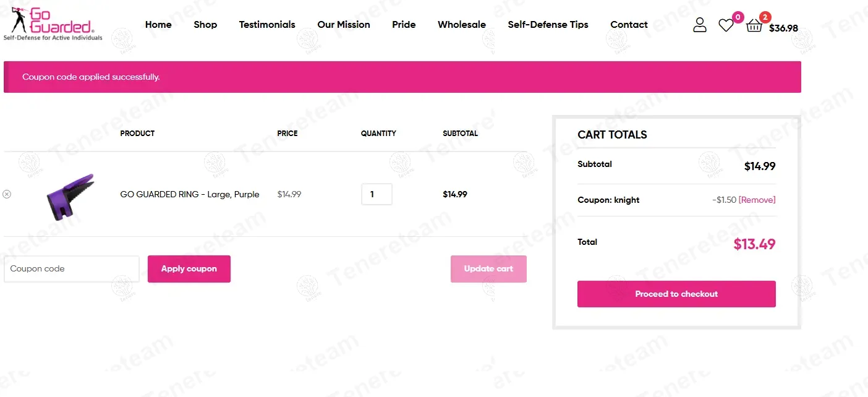The image size is (868, 397).
Task: Open the user account icon
Action: point(699,25)
